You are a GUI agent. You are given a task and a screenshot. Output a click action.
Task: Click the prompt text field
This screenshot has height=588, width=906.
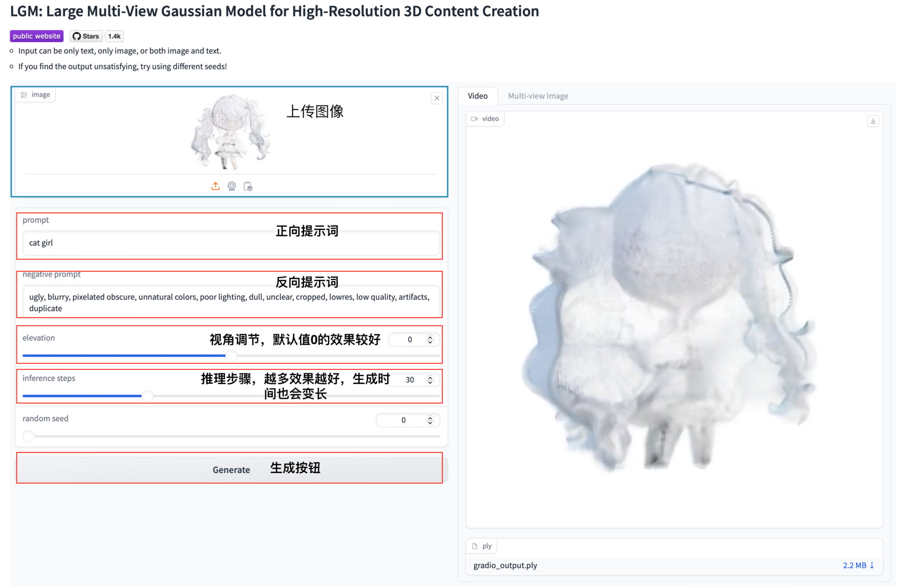[183, 243]
